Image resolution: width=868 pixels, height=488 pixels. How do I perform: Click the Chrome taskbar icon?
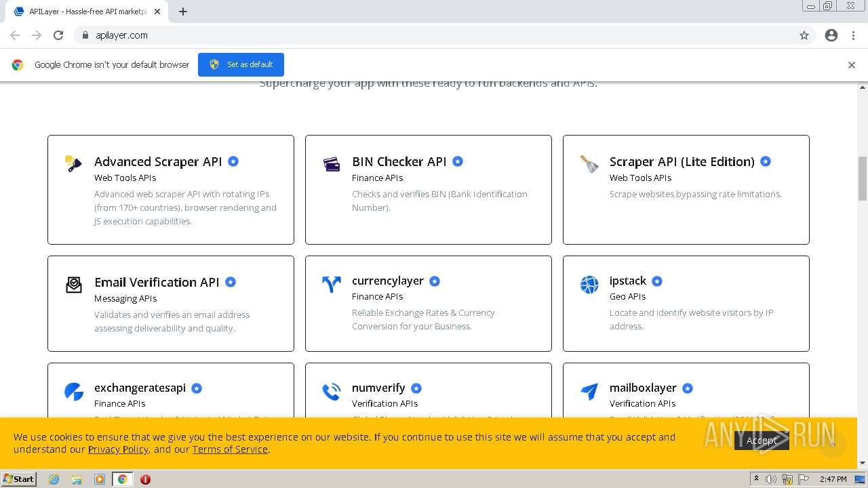(123, 479)
